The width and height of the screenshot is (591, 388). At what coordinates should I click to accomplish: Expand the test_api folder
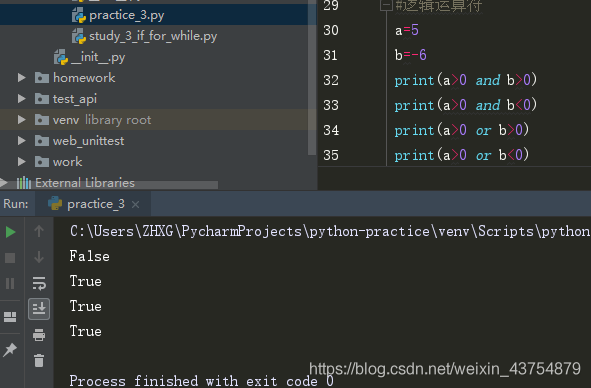point(22,99)
